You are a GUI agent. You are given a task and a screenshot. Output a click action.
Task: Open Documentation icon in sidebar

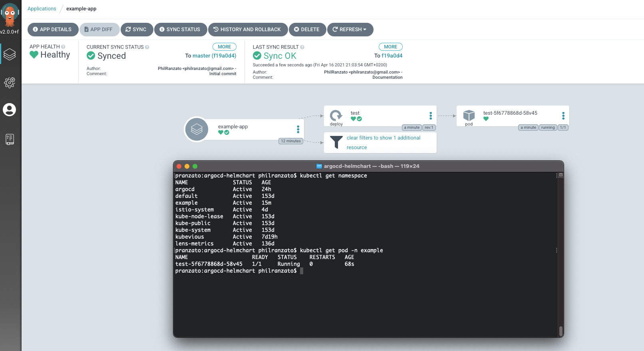[x=10, y=139]
